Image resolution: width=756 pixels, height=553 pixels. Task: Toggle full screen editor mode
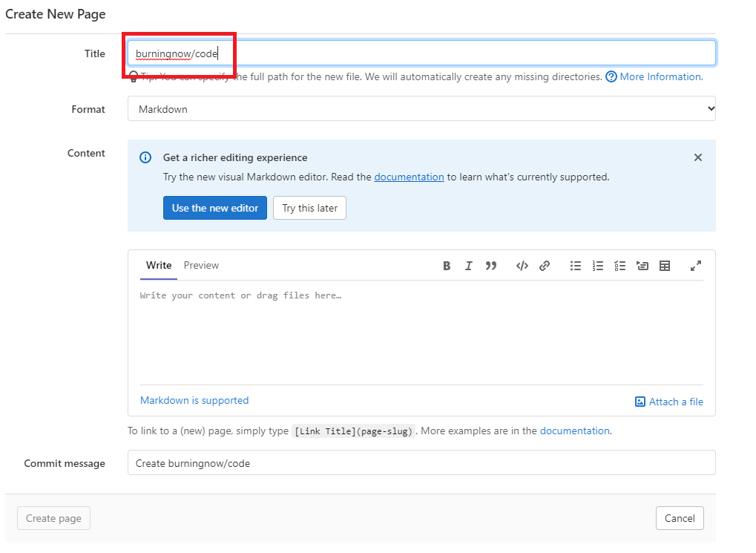point(696,266)
